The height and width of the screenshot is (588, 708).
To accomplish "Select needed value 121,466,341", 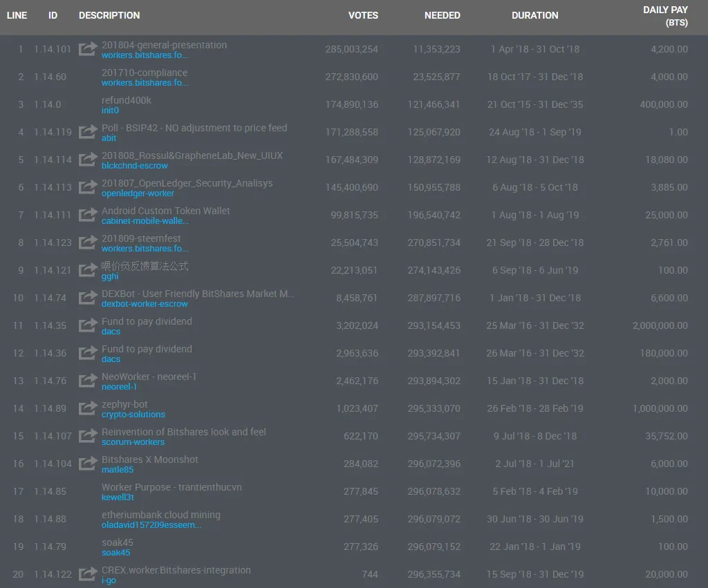I will [x=434, y=104].
